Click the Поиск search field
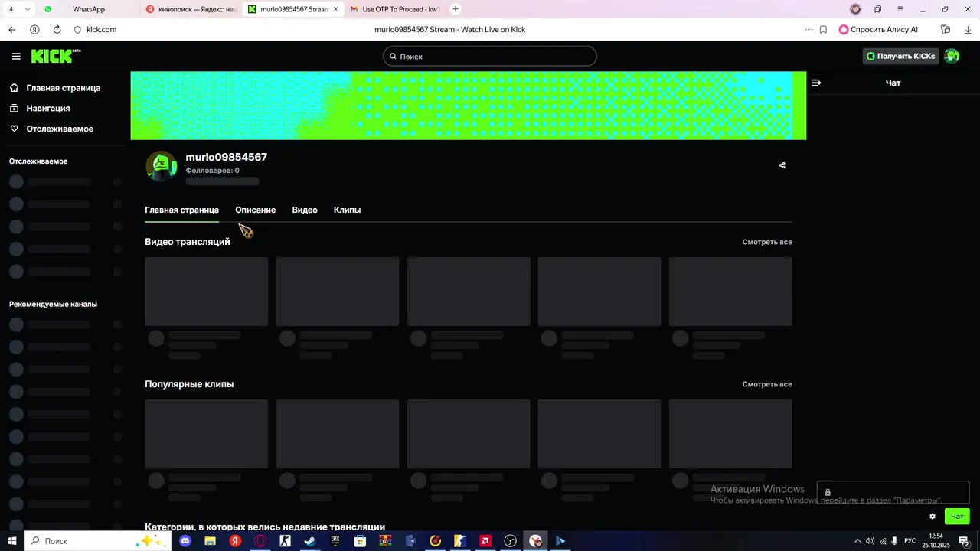This screenshot has width=980, height=551. (x=490, y=56)
